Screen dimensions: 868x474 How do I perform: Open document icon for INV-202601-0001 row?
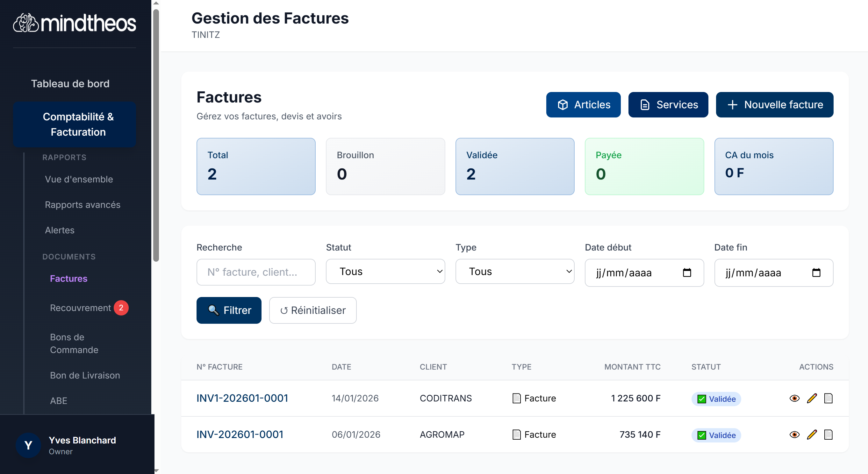point(828,435)
